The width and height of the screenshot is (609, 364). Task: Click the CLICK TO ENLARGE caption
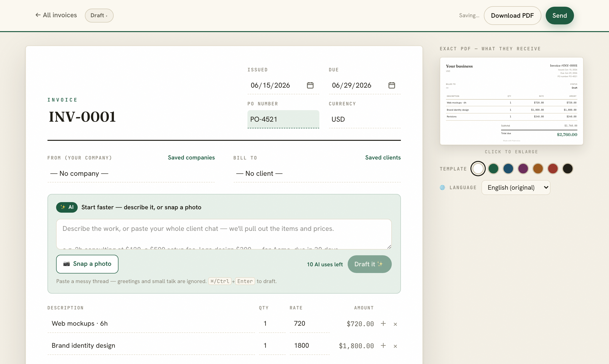click(x=511, y=152)
